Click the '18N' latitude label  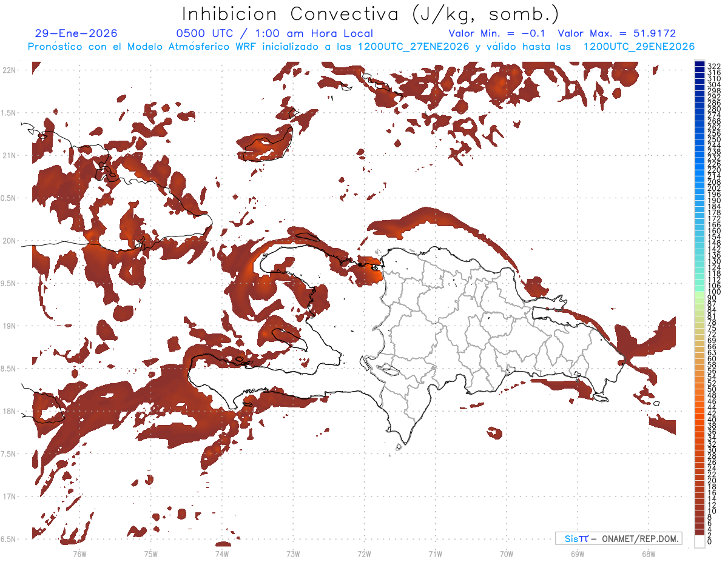(x=9, y=412)
